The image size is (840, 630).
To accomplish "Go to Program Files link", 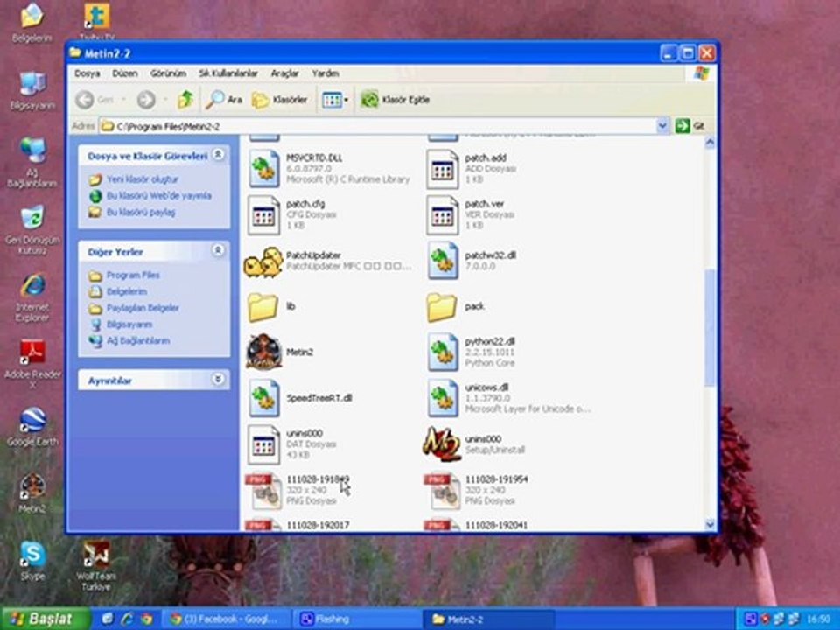I will 133,276.
